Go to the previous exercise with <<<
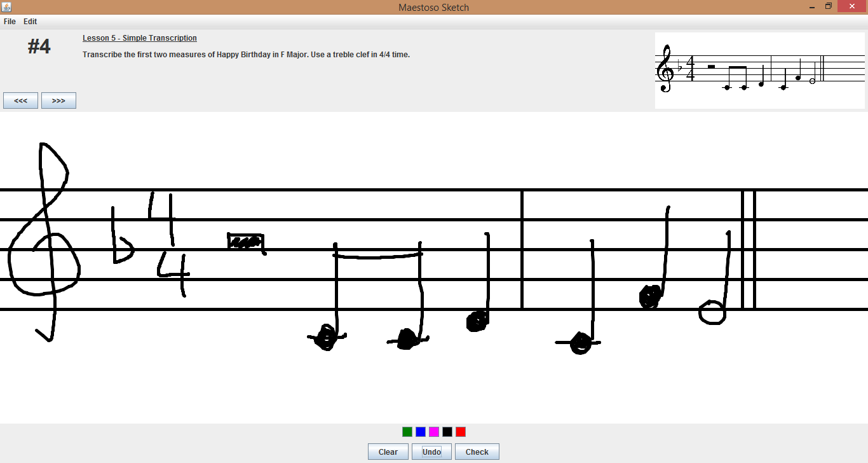868x463 pixels. pos(20,100)
